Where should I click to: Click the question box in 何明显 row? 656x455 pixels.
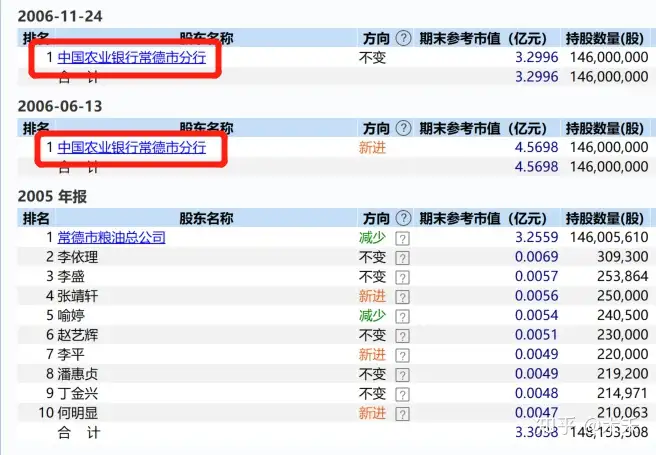click(402, 414)
